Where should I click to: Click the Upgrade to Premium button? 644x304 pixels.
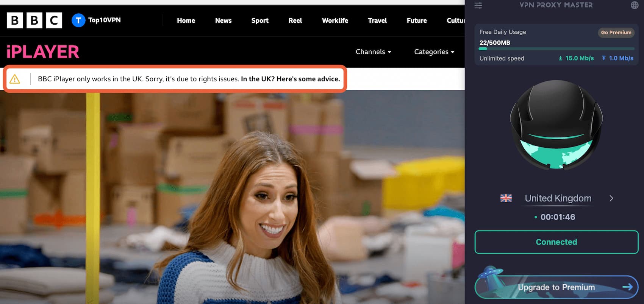[556, 287]
